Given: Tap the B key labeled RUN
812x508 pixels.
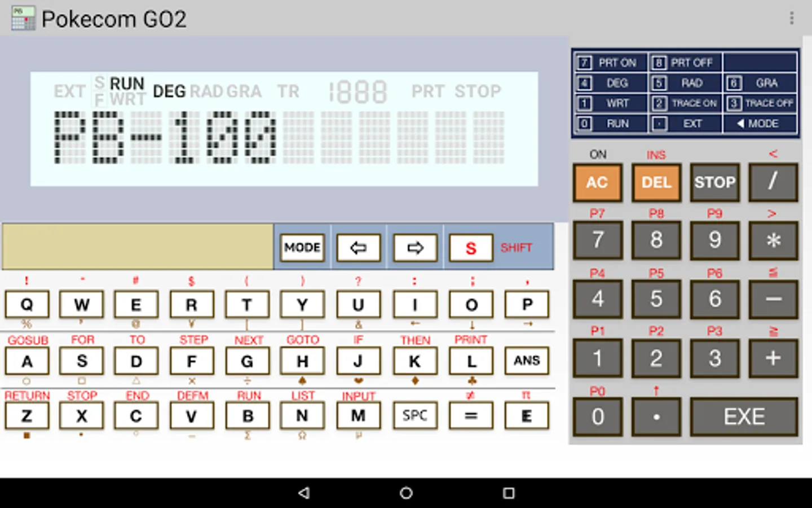Looking at the screenshot, I should tap(247, 416).
